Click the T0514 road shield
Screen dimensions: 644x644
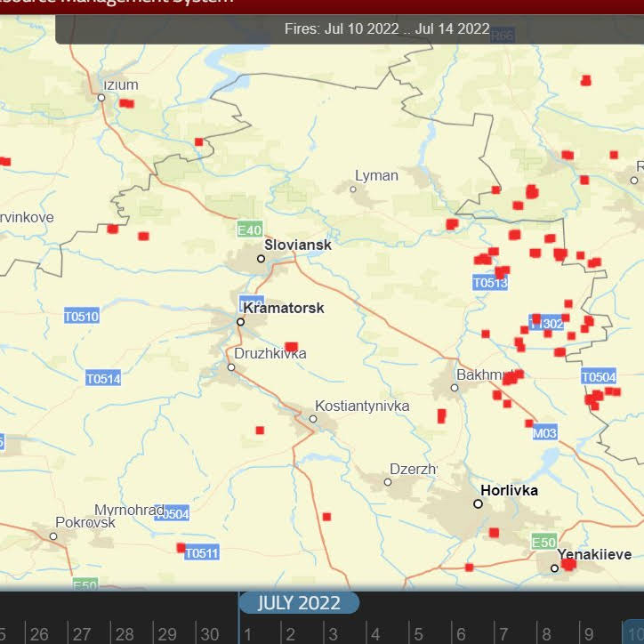(x=103, y=379)
